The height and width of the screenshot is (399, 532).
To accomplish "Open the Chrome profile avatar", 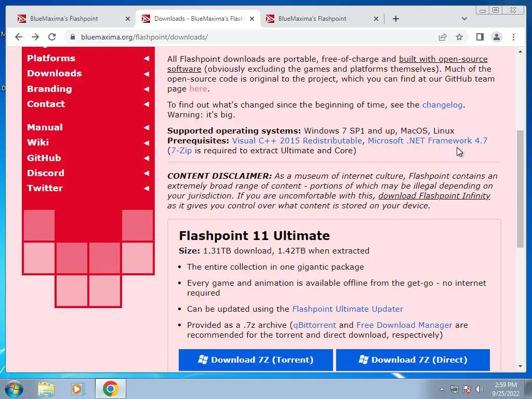I will [x=496, y=37].
